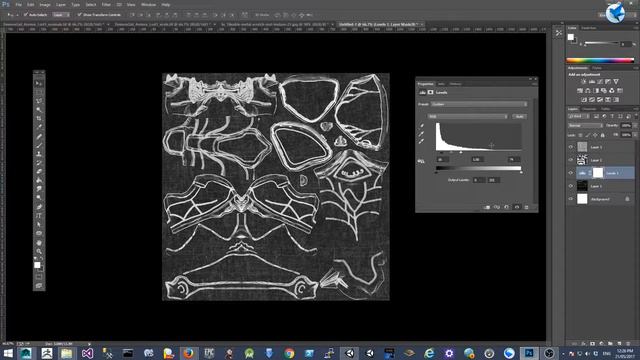Open the layer filter Kind dropdown

coord(578,116)
